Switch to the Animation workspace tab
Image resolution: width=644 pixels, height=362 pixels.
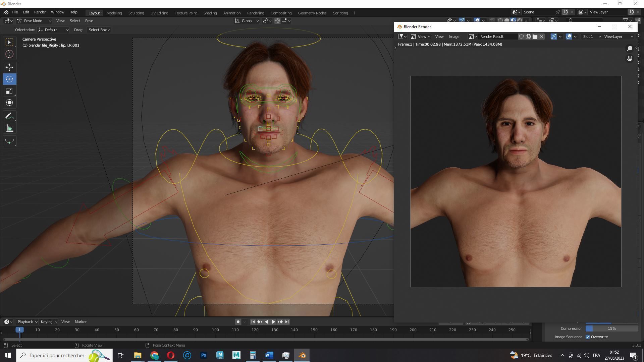(x=232, y=13)
